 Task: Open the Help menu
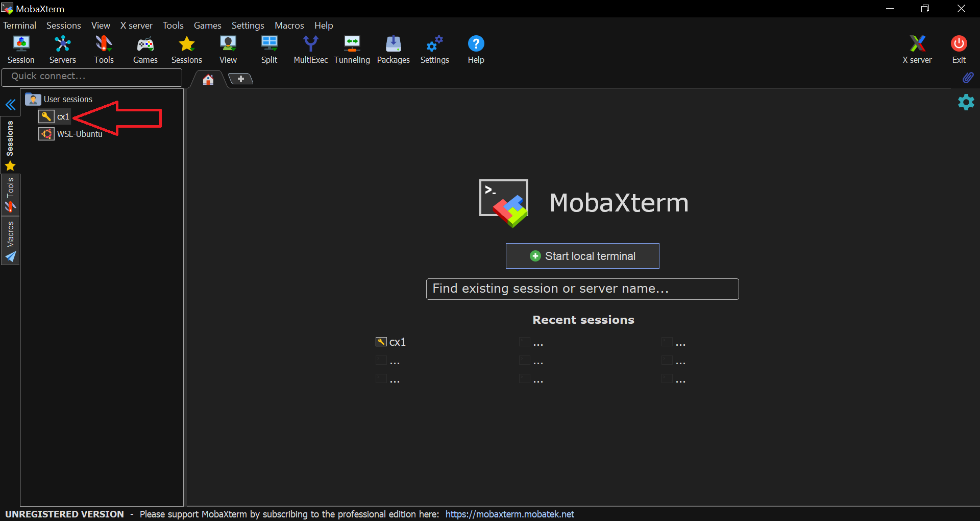tap(324, 26)
